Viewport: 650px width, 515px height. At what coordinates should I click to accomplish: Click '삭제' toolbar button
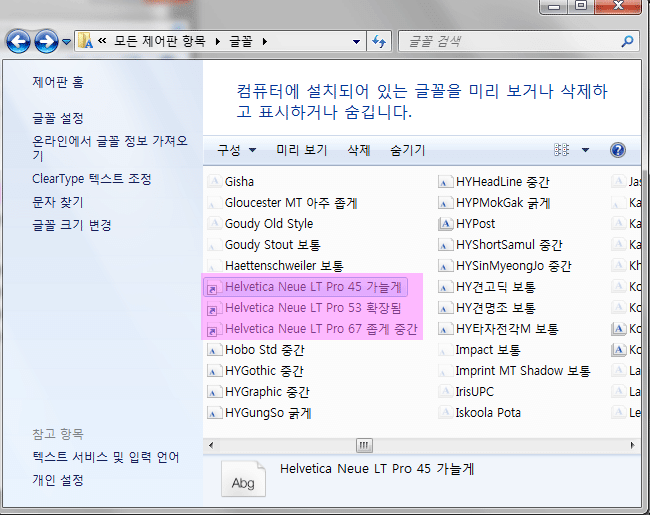(x=359, y=150)
